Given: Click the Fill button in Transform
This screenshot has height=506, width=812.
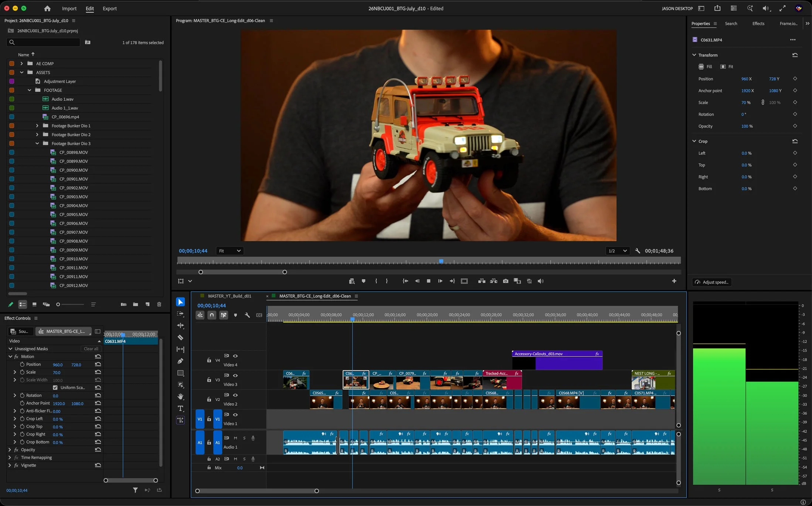Looking at the screenshot, I should (x=705, y=67).
